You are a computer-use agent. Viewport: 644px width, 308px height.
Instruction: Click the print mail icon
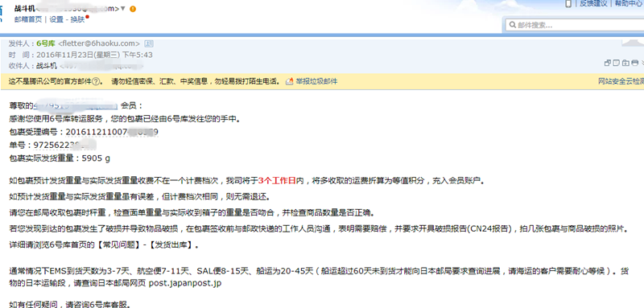pos(634,63)
